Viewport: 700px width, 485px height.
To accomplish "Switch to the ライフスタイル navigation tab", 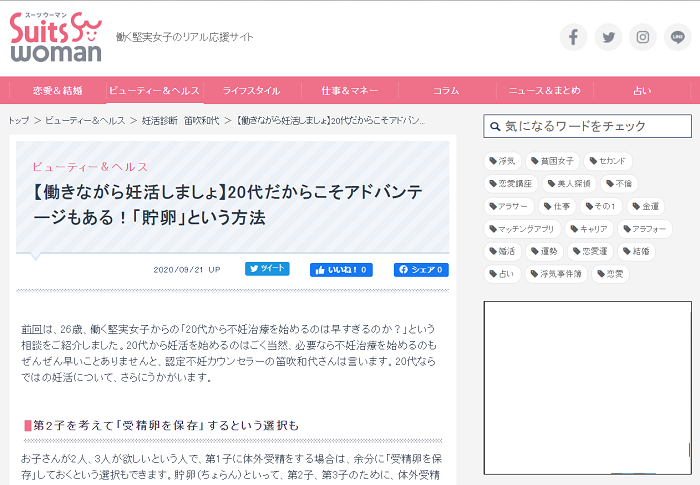I will point(252,90).
